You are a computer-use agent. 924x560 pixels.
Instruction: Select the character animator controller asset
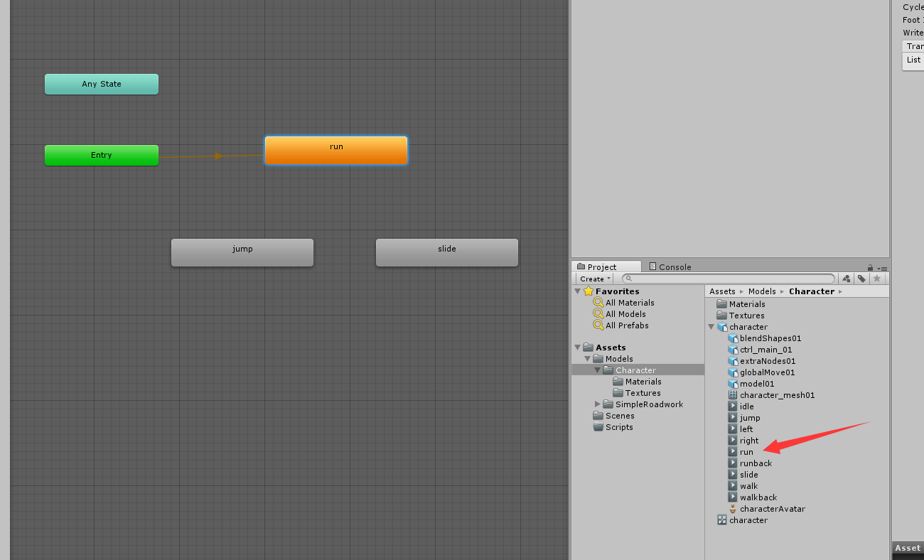coord(742,520)
